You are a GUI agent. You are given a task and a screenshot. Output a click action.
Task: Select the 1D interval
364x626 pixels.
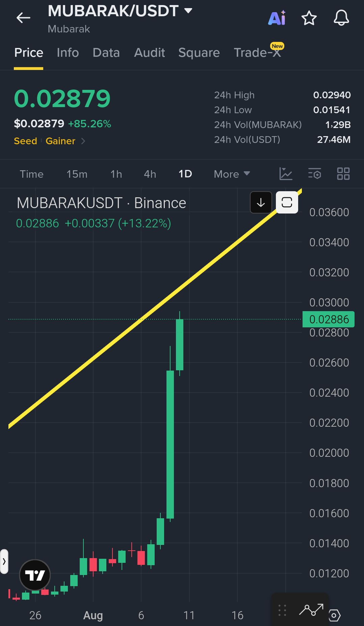(185, 174)
